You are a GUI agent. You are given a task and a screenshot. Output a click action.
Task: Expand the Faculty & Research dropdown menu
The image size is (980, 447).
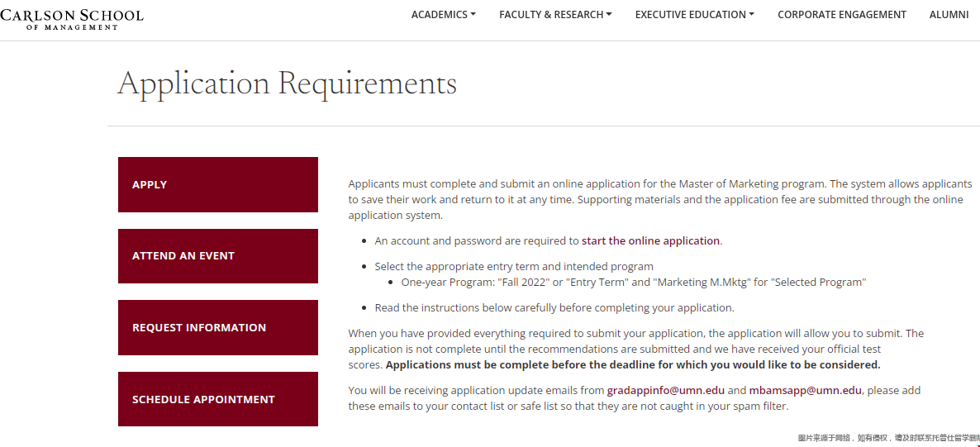point(555,14)
